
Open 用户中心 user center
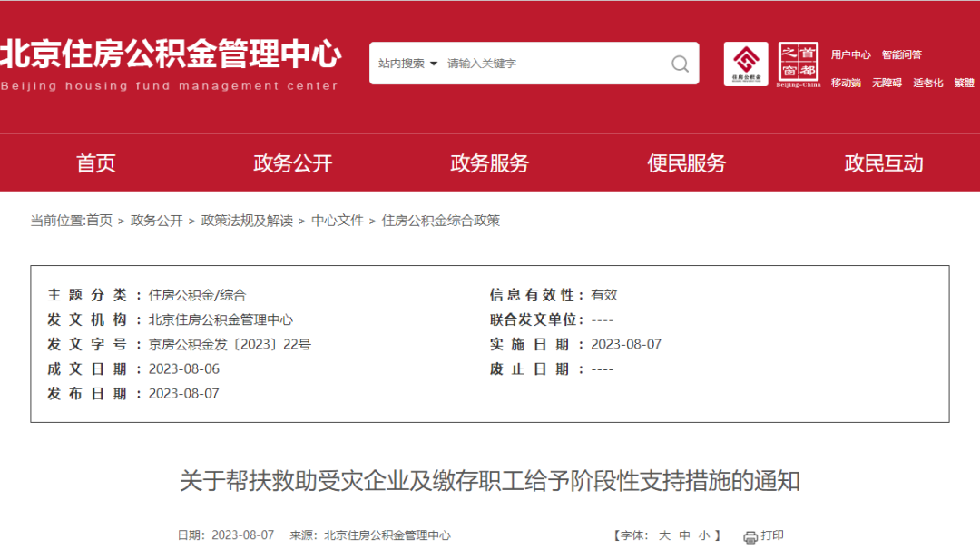pos(853,55)
